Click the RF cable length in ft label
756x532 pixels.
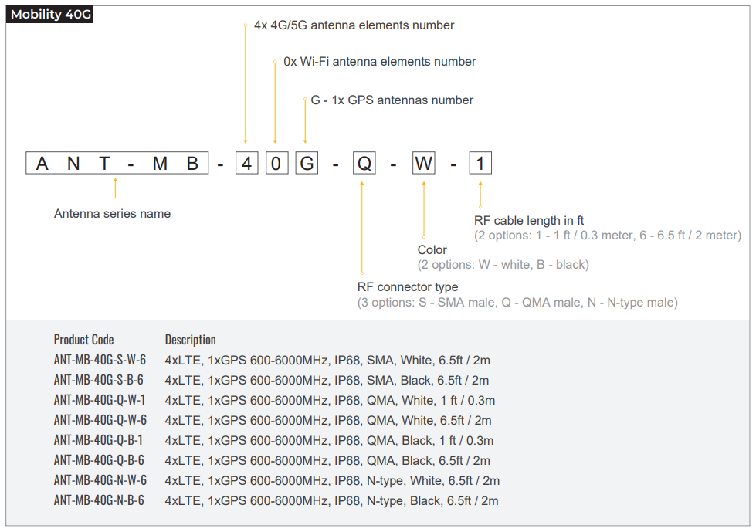(x=529, y=221)
